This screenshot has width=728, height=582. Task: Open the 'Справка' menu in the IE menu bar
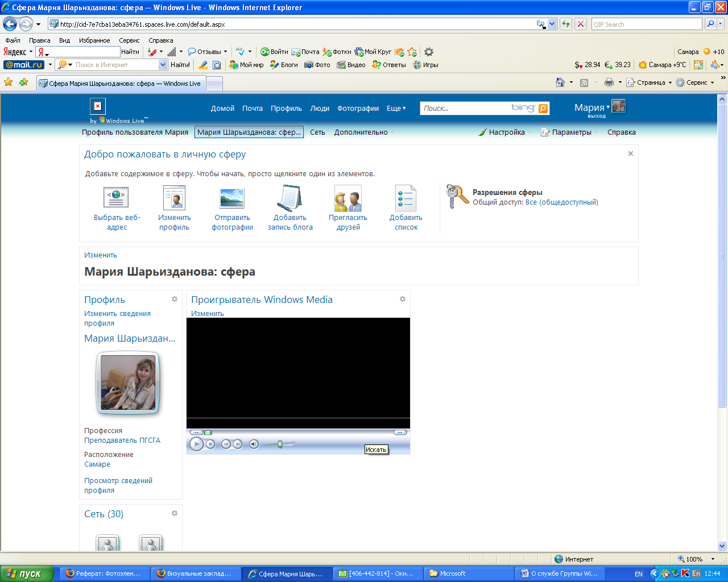tap(161, 40)
